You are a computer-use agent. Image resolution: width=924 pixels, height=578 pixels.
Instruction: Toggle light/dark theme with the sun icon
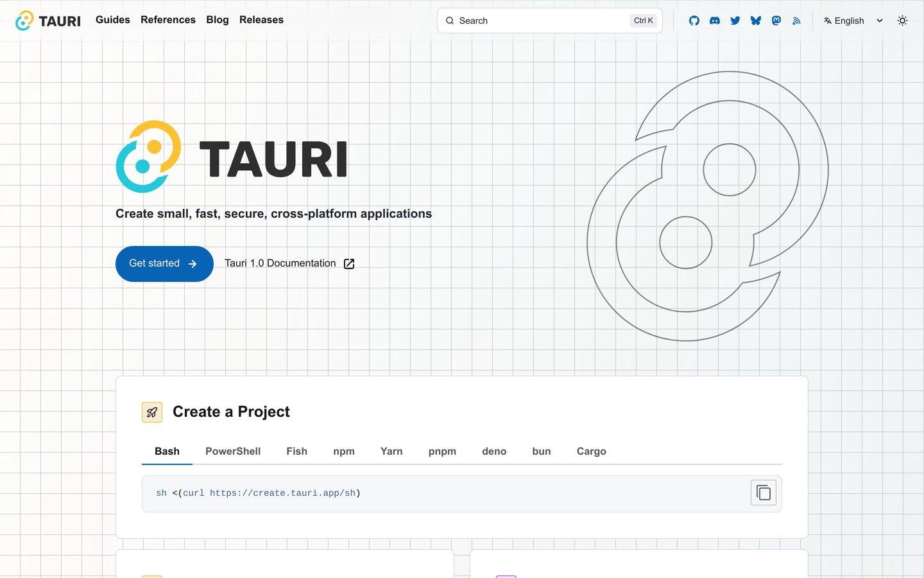pyautogui.click(x=902, y=21)
